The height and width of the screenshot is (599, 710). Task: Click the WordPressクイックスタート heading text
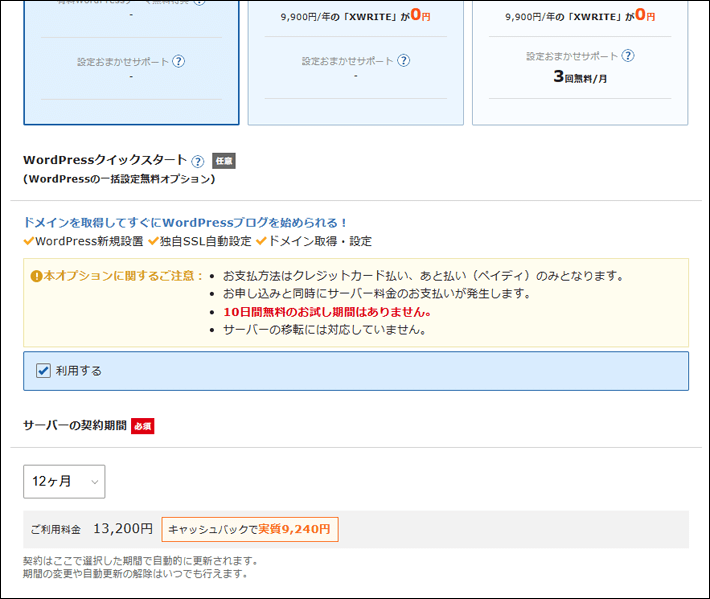(x=105, y=160)
